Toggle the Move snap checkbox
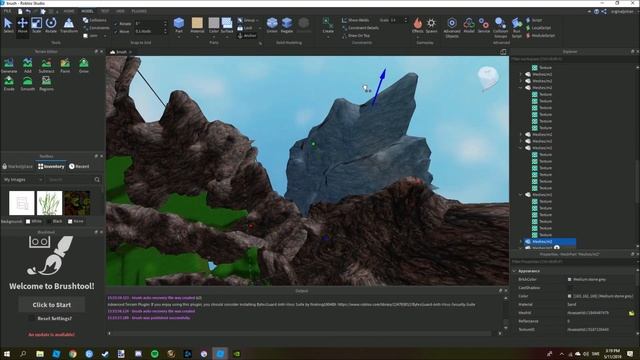This screenshot has width=640, height=360. [116, 31]
